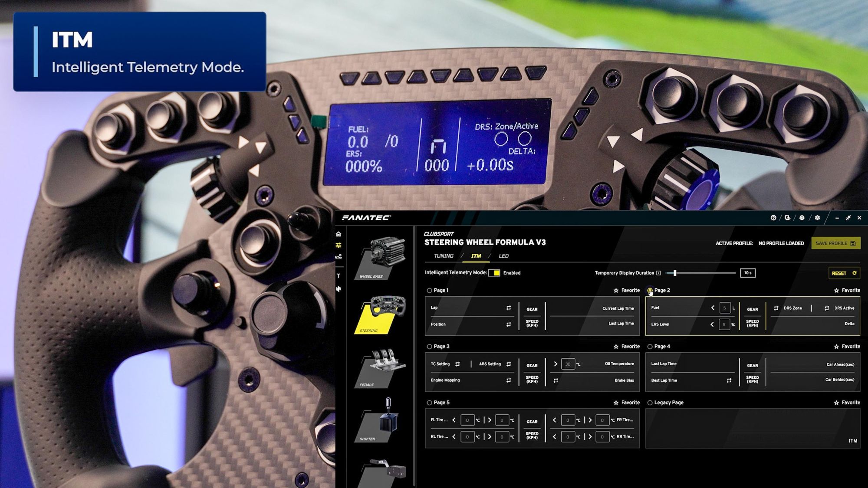Open the LED tab
Viewport: 868px width, 488px height.
tap(503, 256)
